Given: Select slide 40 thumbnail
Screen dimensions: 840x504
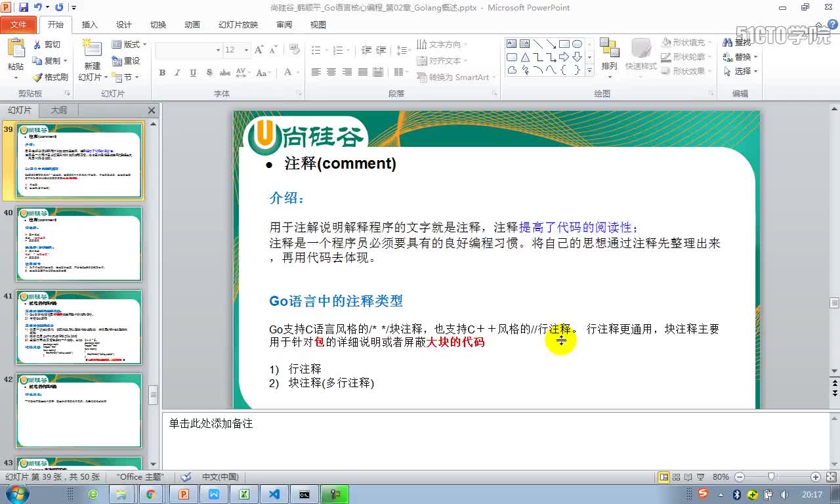Looking at the screenshot, I should click(x=78, y=244).
